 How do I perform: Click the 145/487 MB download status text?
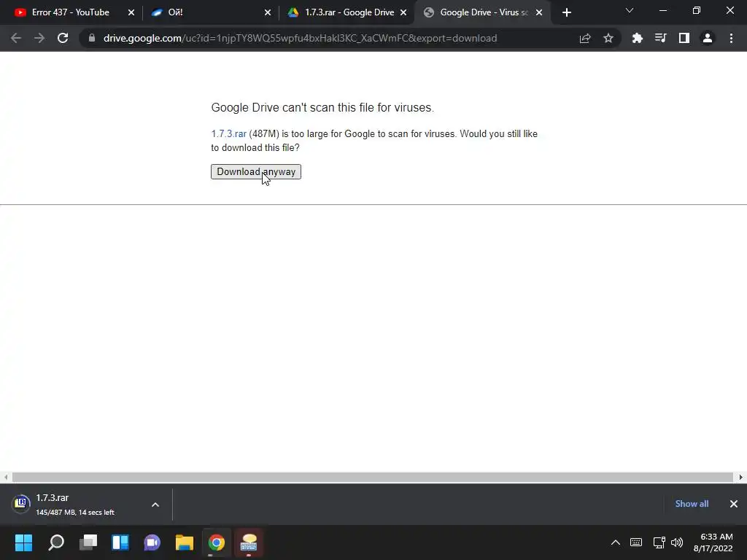point(75,513)
